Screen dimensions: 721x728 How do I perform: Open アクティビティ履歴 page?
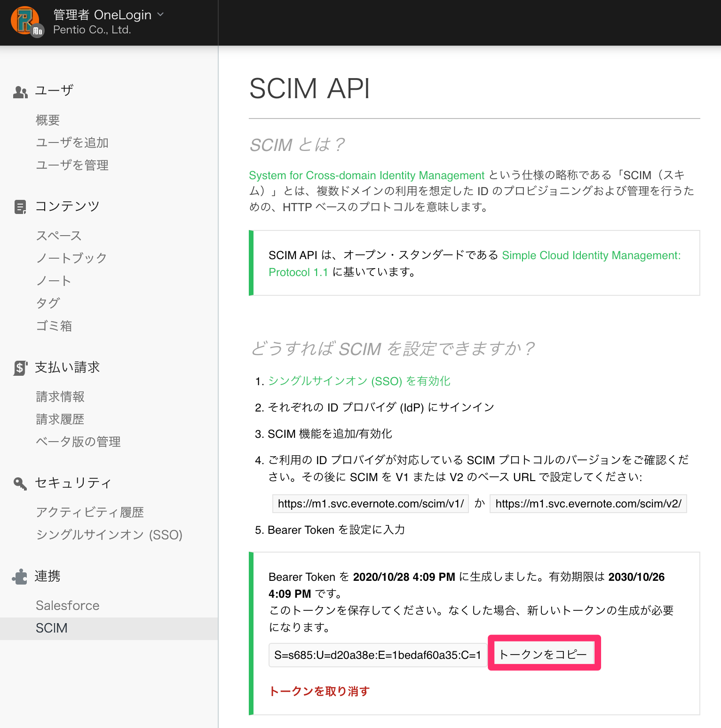(x=90, y=512)
